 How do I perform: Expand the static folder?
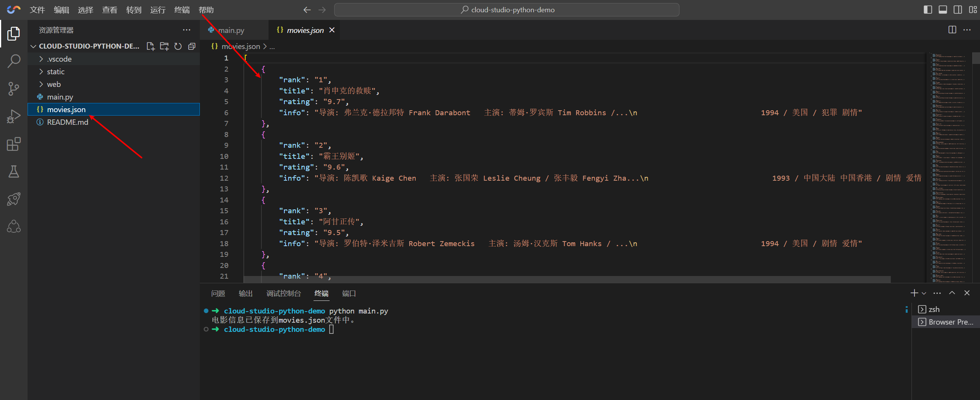(56, 72)
